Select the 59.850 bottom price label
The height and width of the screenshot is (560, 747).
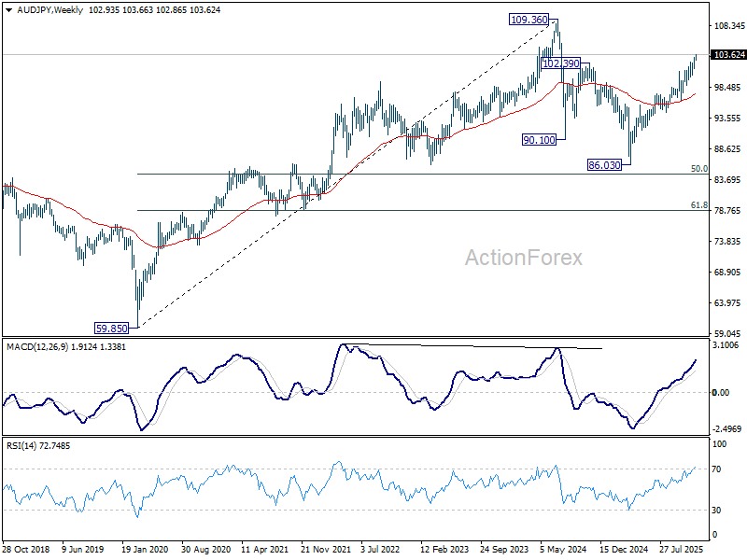[x=111, y=329]
